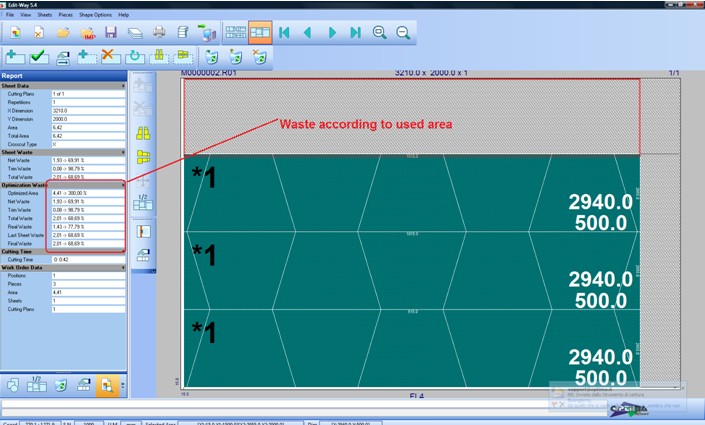The height and width of the screenshot is (425, 705).
Task: Click the floppy disk save icon
Action: point(111,32)
